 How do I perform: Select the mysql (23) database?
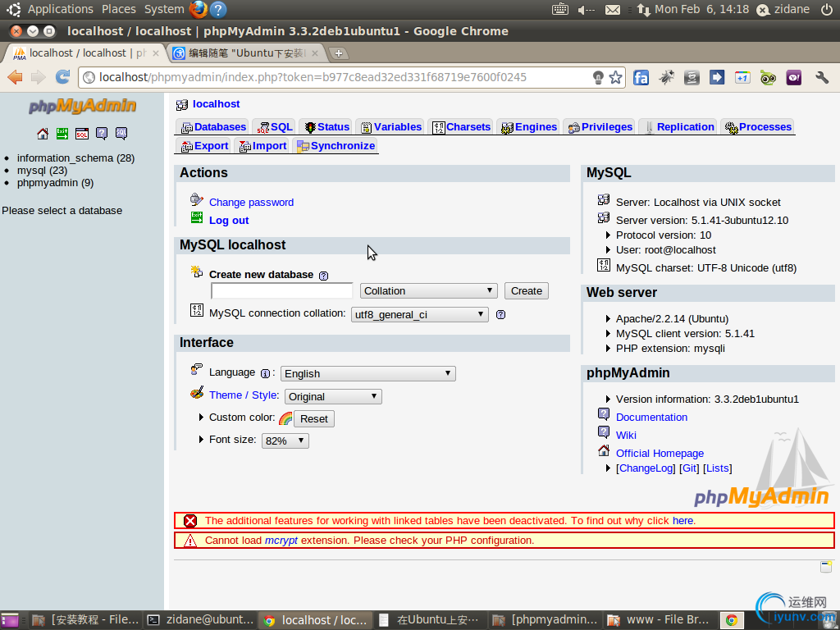point(42,171)
